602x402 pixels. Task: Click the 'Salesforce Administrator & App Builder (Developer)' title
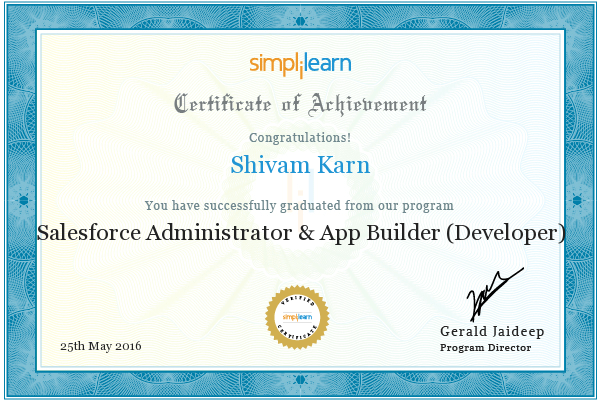click(x=301, y=233)
